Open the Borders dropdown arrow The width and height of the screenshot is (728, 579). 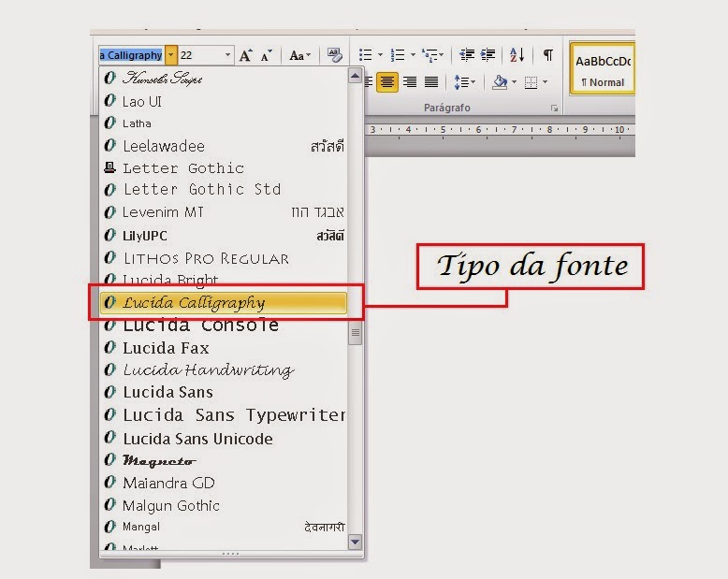coord(546,82)
